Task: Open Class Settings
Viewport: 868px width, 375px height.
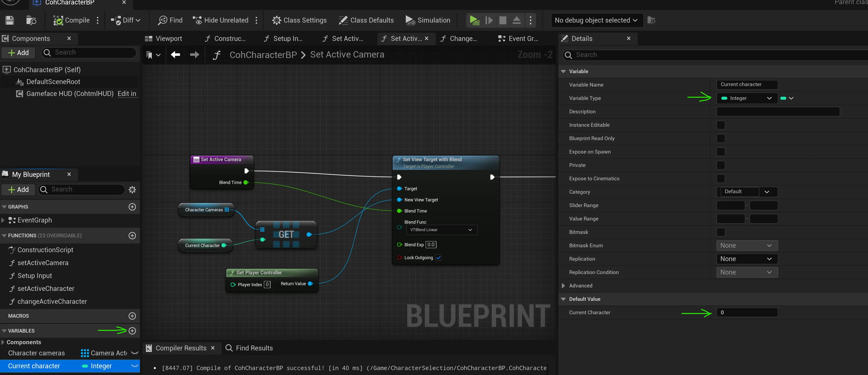Action: pyautogui.click(x=299, y=20)
